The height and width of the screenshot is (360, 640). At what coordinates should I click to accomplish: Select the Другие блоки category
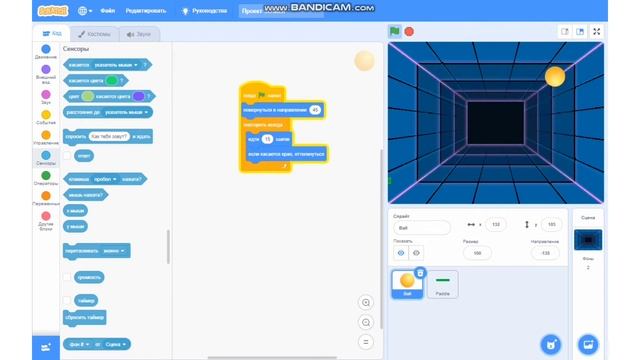pos(46,221)
